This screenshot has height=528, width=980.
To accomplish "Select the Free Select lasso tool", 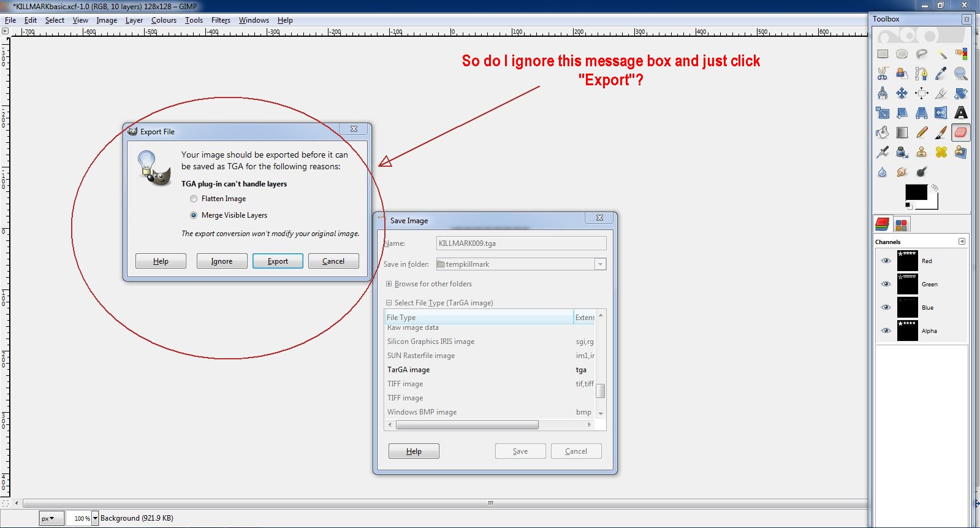I will 922,54.
